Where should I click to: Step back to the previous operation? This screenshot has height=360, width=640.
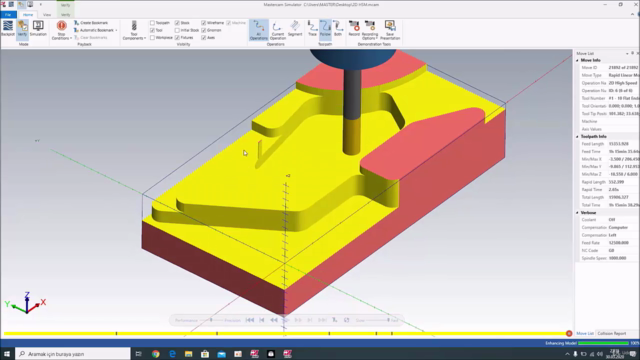(x=262, y=320)
